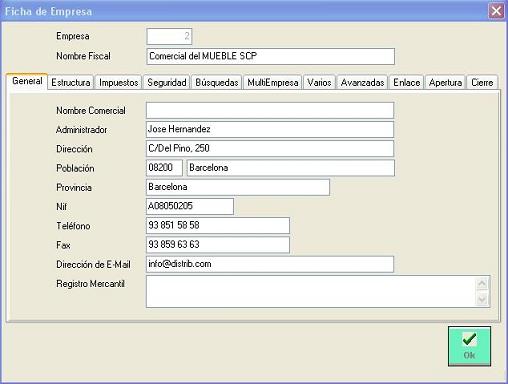Image resolution: width=508 pixels, height=384 pixels.
Task: Open the MultiEmpresa tab
Action: [273, 82]
